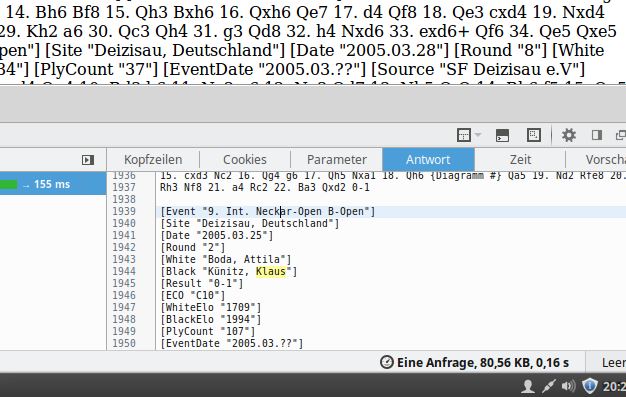Click the frame selector icon in devtools toolbar
Image resolution: width=626 pixels, height=397 pixels.
pyautogui.click(x=464, y=135)
